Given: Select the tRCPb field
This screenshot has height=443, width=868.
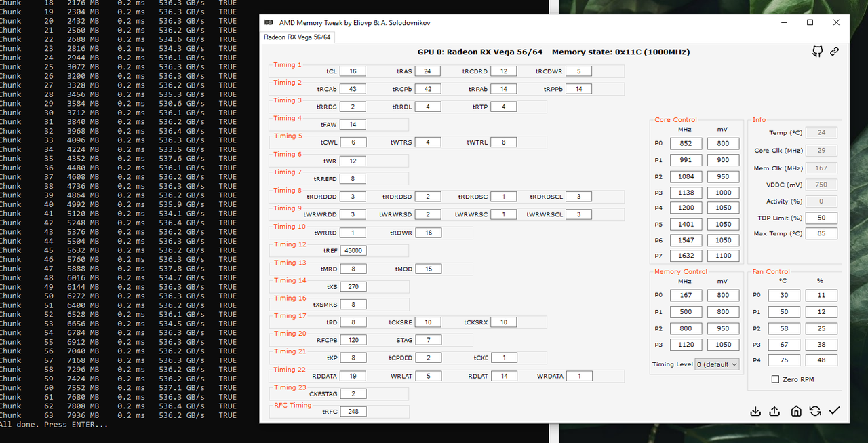Looking at the screenshot, I should click(x=427, y=89).
